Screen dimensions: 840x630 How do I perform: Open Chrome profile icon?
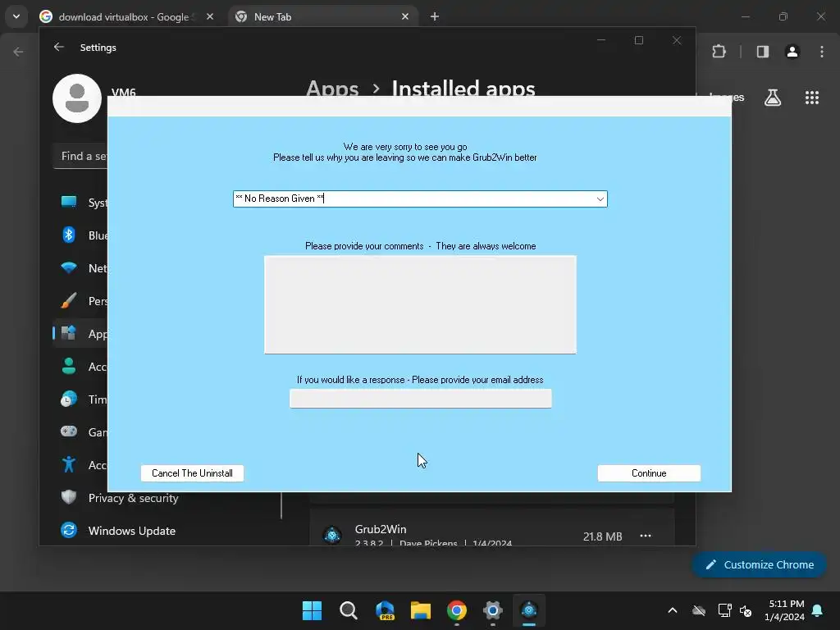(x=792, y=52)
